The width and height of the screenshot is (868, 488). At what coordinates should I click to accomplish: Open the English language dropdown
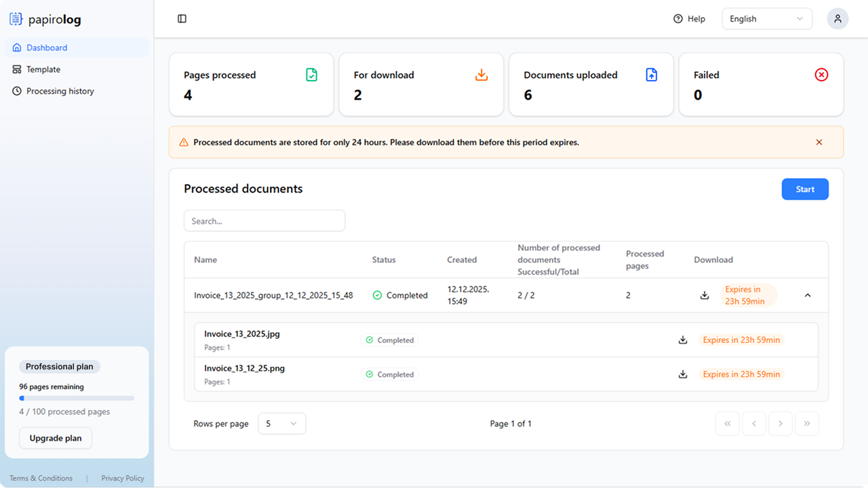[767, 19]
